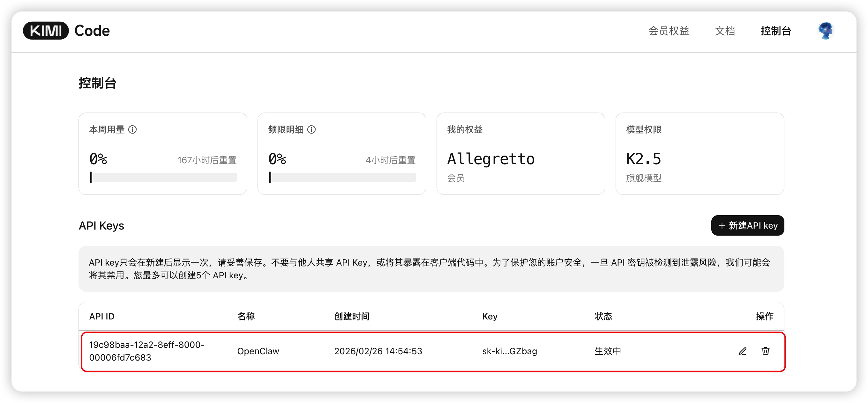Select the Allegretto membership card
The height and width of the screenshot is (403, 868).
coord(520,154)
